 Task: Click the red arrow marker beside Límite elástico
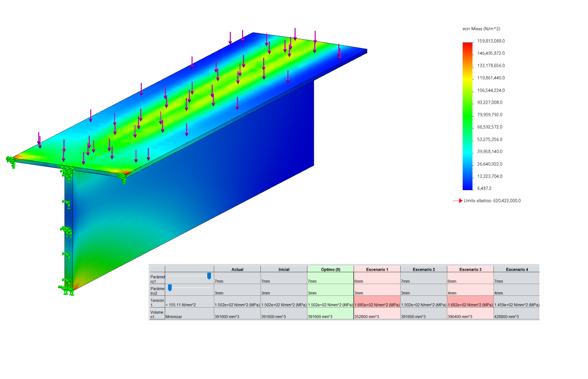458,201
